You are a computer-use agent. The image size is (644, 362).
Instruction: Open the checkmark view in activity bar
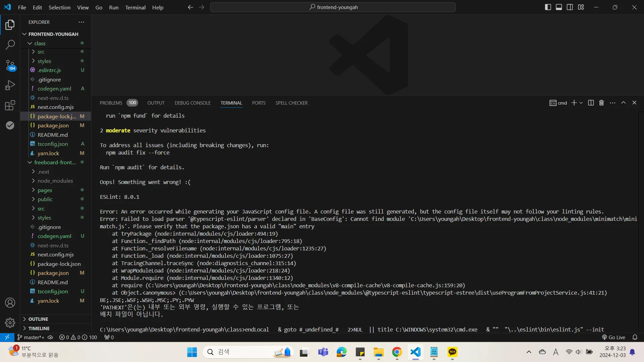[x=10, y=125]
